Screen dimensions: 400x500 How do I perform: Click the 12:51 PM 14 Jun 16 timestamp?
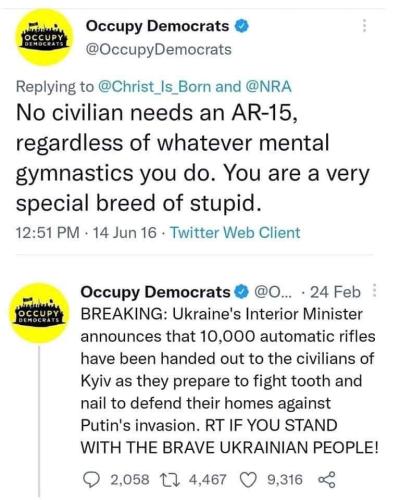[x=86, y=232]
